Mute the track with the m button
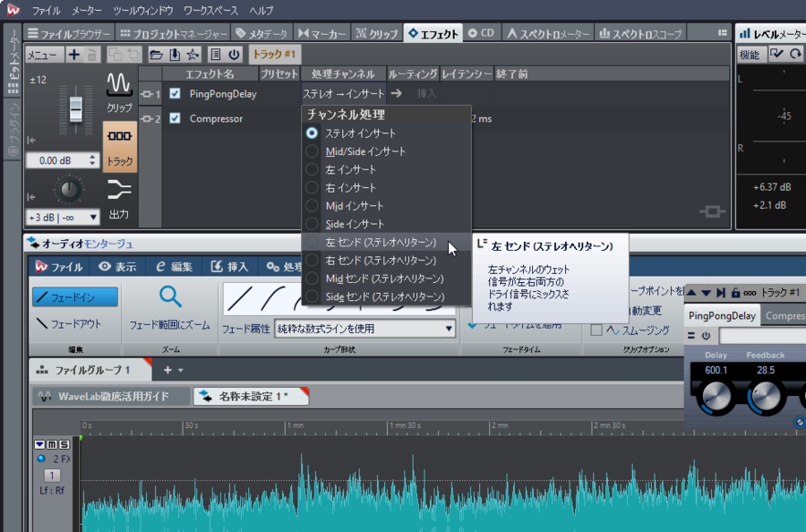 (52, 444)
